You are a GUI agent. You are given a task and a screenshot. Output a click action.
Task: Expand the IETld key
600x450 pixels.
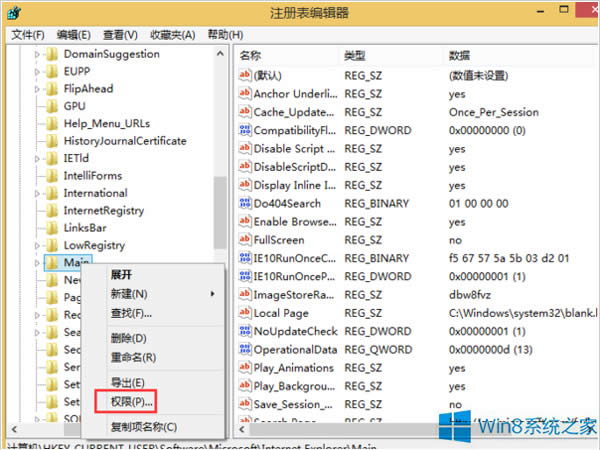tap(37, 158)
